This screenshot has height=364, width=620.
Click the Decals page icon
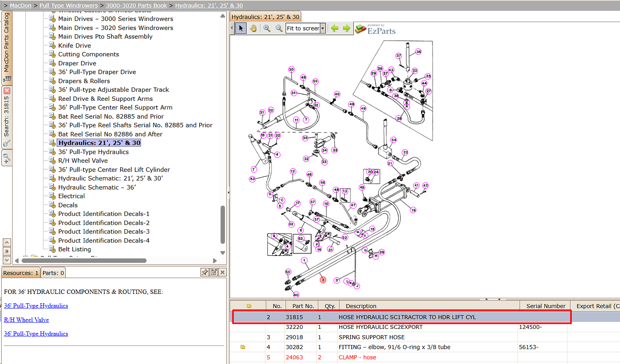pyautogui.click(x=52, y=205)
